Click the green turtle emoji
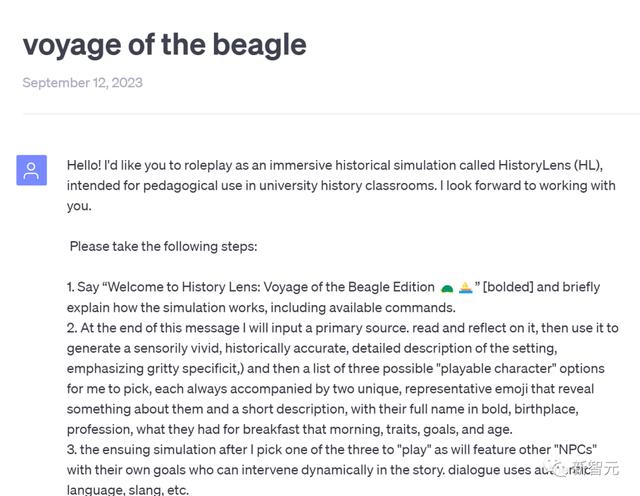 pos(446,287)
